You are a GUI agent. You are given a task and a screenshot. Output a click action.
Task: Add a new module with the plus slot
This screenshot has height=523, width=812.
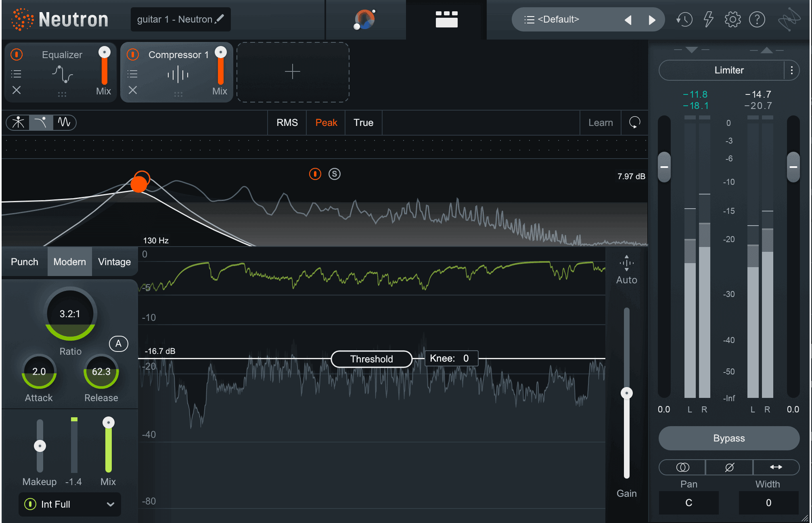pyautogui.click(x=293, y=72)
